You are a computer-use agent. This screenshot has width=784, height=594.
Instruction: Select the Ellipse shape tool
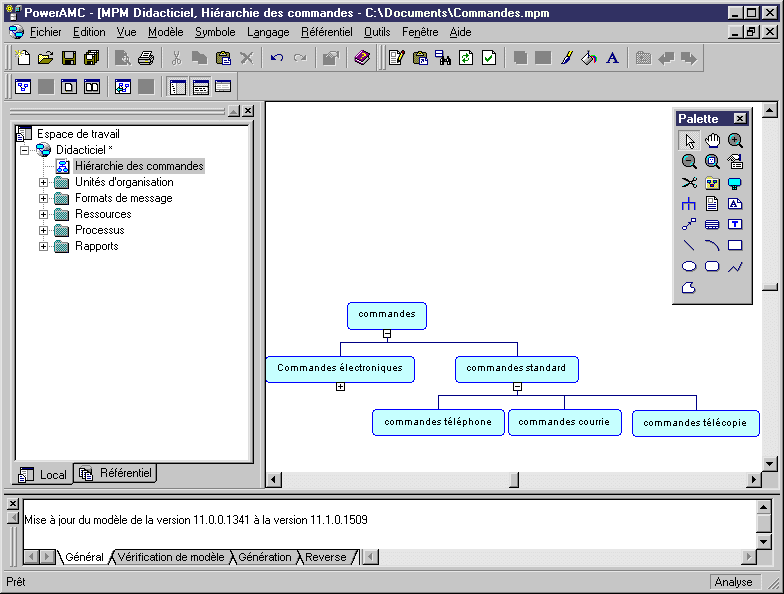pyautogui.click(x=689, y=267)
